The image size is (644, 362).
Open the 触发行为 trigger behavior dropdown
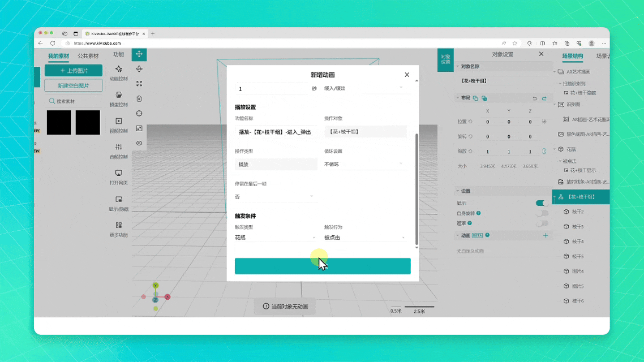364,238
